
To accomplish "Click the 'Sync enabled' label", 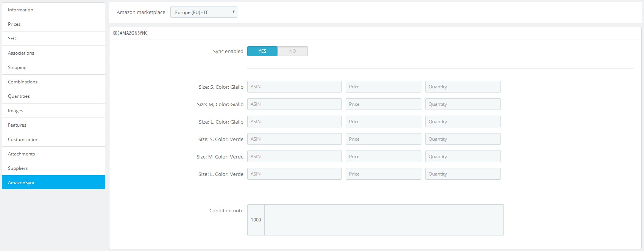I will click(228, 52).
